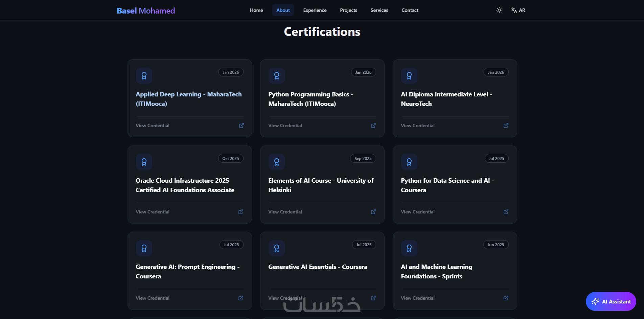This screenshot has height=319, width=644.
Task: Navigate to Projects in the navbar
Action: (x=348, y=10)
